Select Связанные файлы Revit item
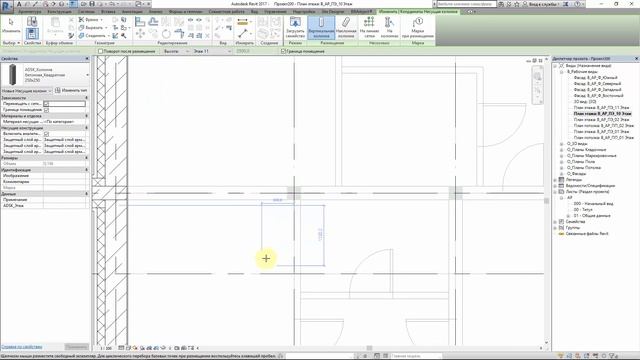 coord(587,234)
